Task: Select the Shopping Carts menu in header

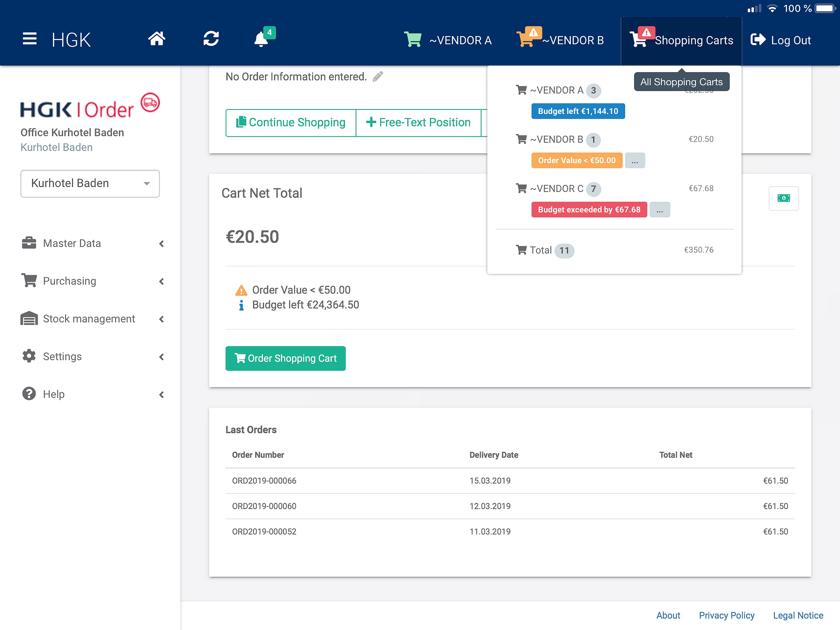Action: point(681,40)
